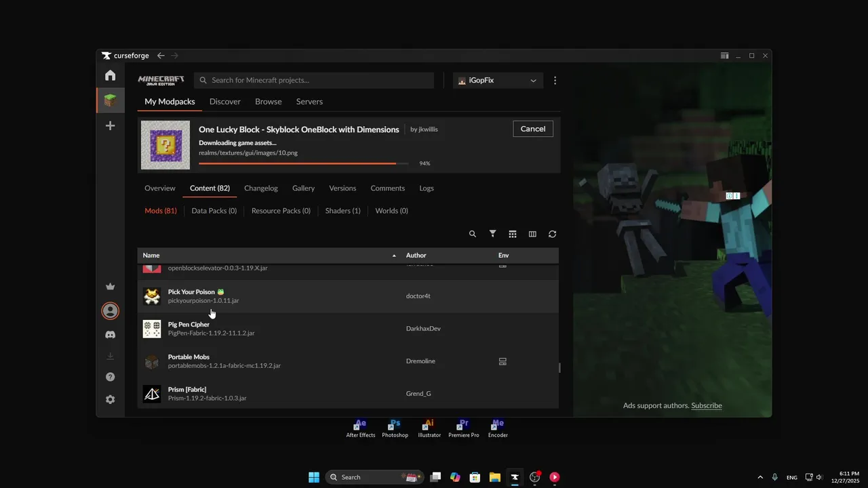Cancel the modpack download
The width and height of the screenshot is (868, 488).
[533, 129]
